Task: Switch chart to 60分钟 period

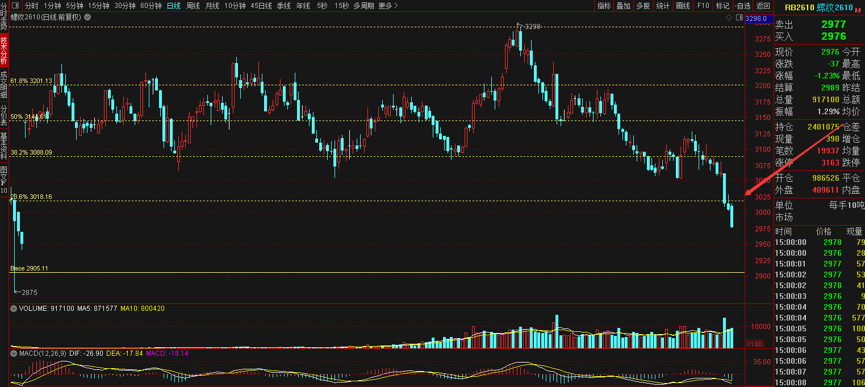Action: click(x=151, y=6)
